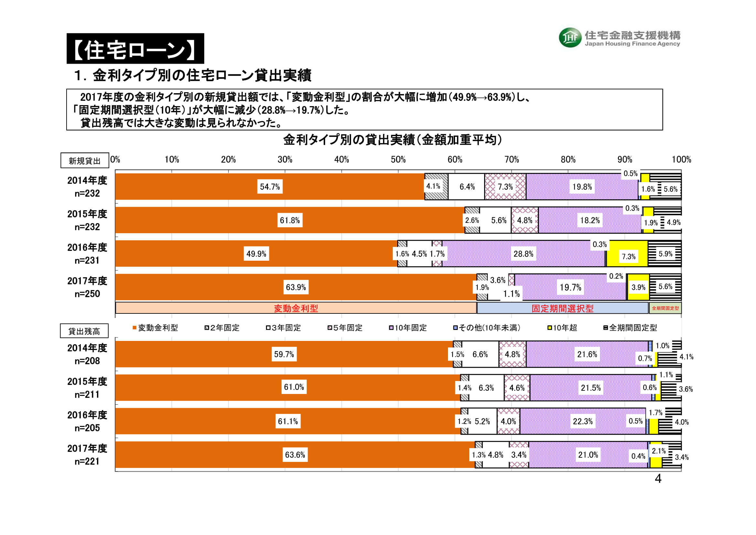Click row label 2015年度 n=211
Viewport: 756px width, 535px height.
click(x=87, y=388)
